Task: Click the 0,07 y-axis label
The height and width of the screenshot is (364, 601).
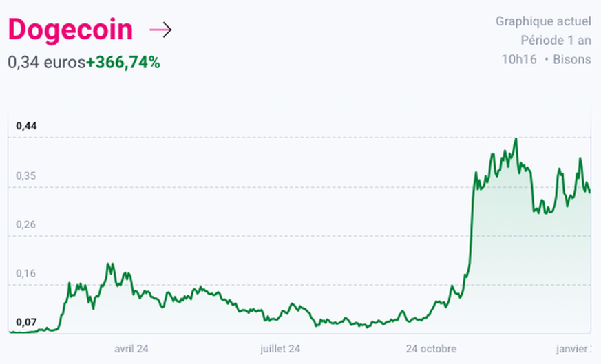Action: coord(26,322)
